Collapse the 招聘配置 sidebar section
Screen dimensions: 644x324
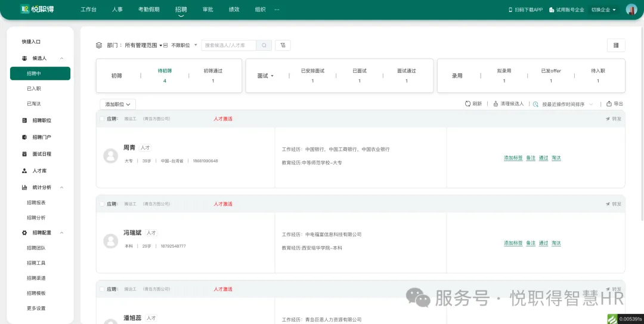click(61, 233)
